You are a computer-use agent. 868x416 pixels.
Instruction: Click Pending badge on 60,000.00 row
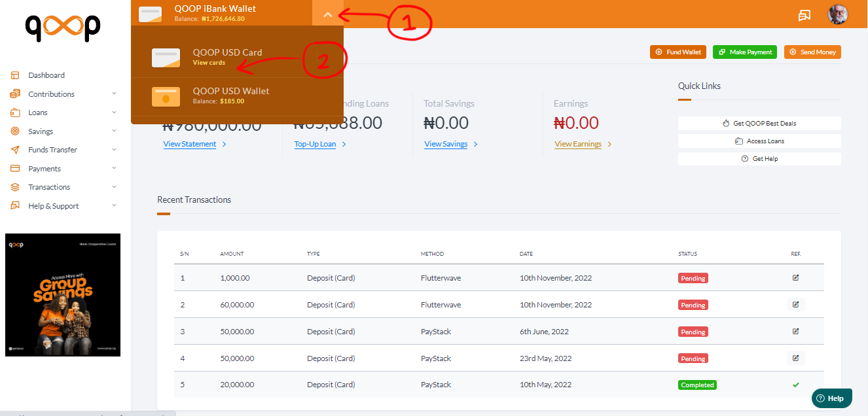[x=693, y=305]
